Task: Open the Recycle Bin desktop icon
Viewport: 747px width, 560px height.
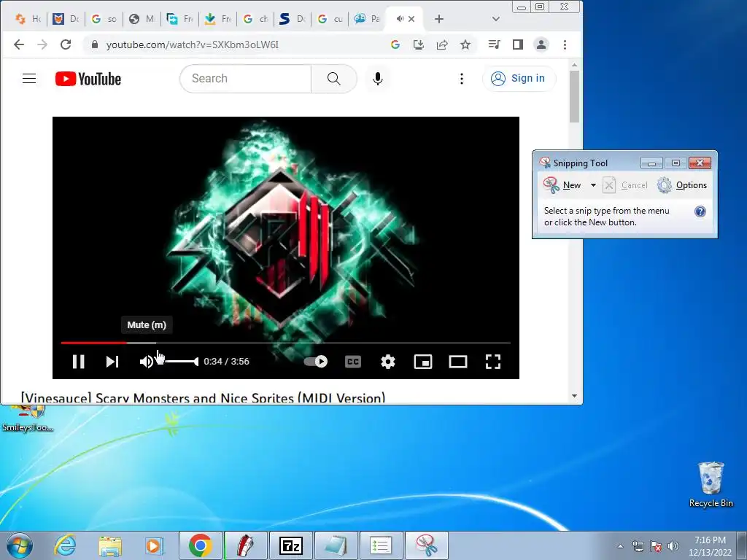Action: [x=711, y=484]
